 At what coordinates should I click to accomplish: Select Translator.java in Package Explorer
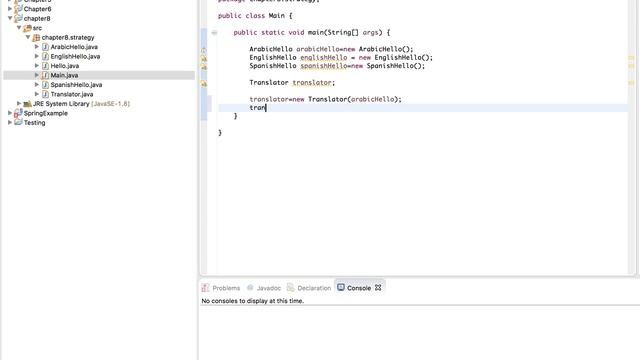point(72,94)
